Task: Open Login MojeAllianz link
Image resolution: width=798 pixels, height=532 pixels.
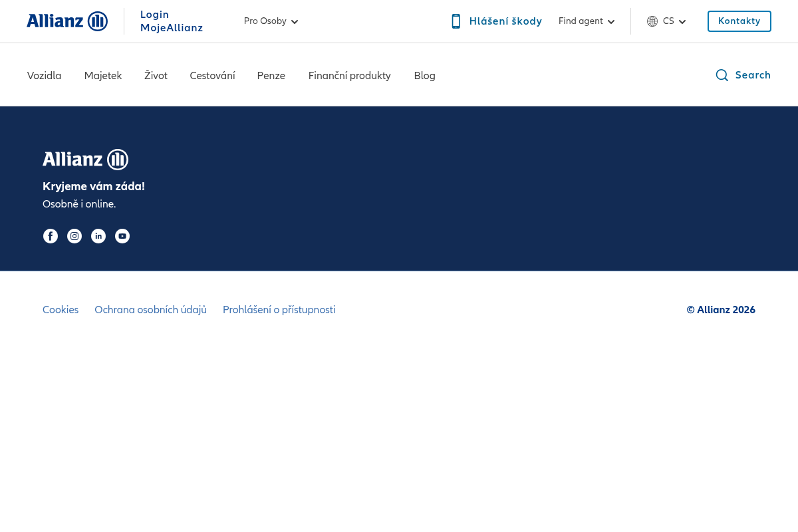Action: pyautogui.click(x=172, y=21)
